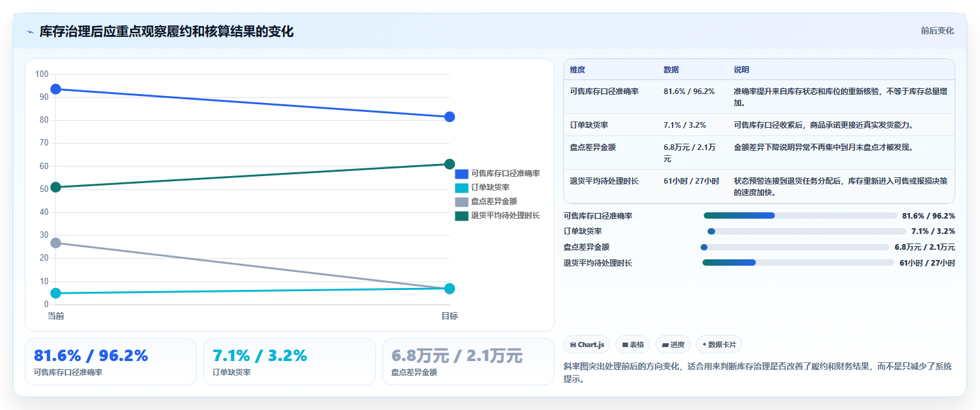Click the explanation about 准确率提升来自库存状态

point(841,97)
